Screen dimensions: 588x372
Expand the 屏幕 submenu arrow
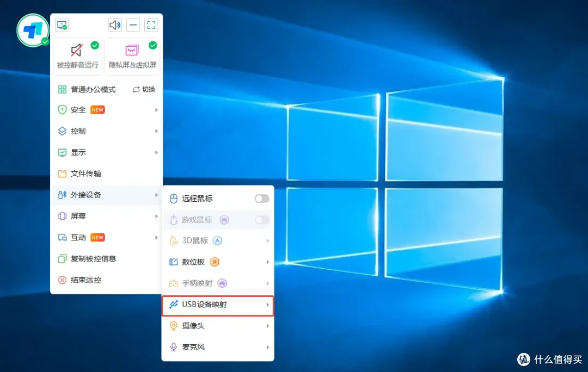(x=156, y=216)
